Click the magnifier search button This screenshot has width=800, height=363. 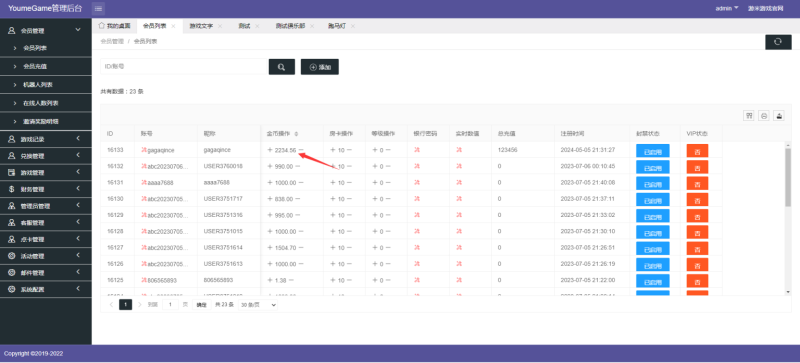282,67
